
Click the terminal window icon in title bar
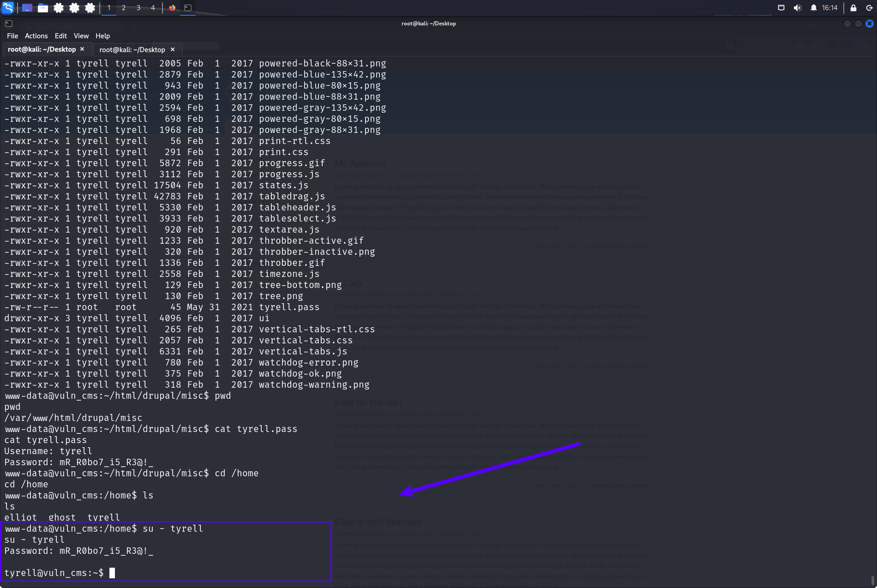click(x=8, y=24)
